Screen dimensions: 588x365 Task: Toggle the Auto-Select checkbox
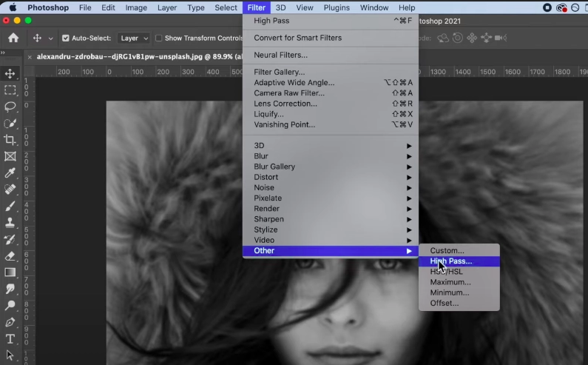click(x=66, y=38)
